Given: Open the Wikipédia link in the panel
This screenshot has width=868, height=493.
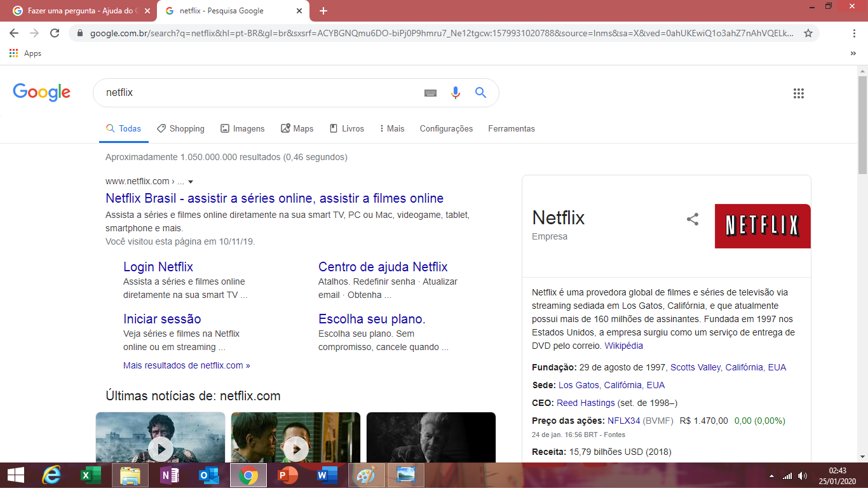Looking at the screenshot, I should coord(623,346).
